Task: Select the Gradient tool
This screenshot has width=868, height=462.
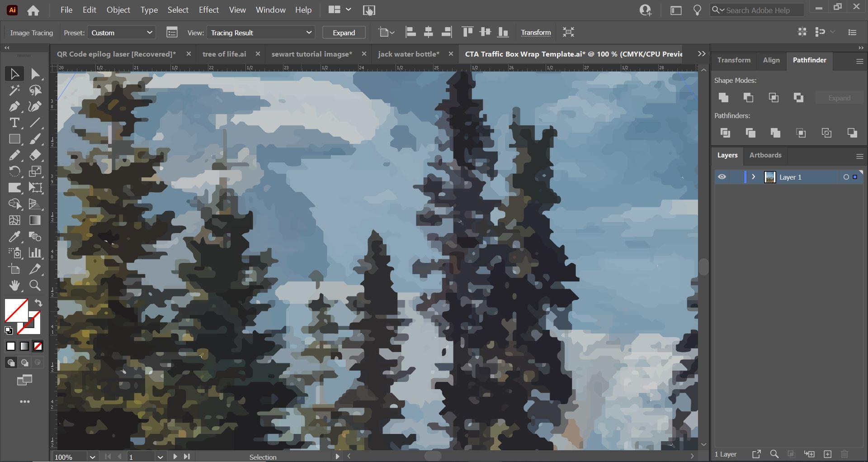Action: (x=35, y=220)
